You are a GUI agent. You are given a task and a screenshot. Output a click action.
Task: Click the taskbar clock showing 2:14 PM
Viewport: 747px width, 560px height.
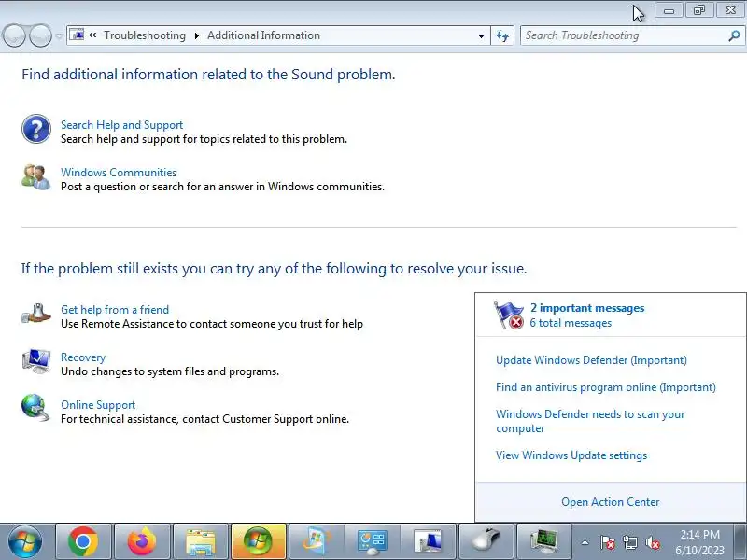click(699, 542)
